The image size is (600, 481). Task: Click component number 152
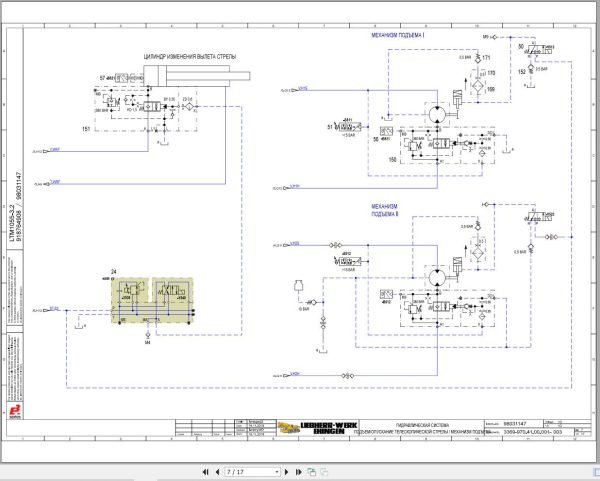click(x=522, y=72)
